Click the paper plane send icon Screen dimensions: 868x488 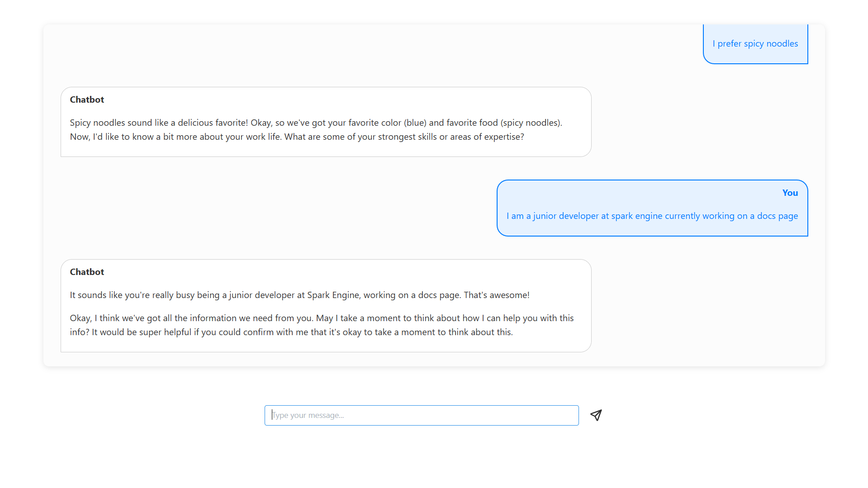[596, 415]
